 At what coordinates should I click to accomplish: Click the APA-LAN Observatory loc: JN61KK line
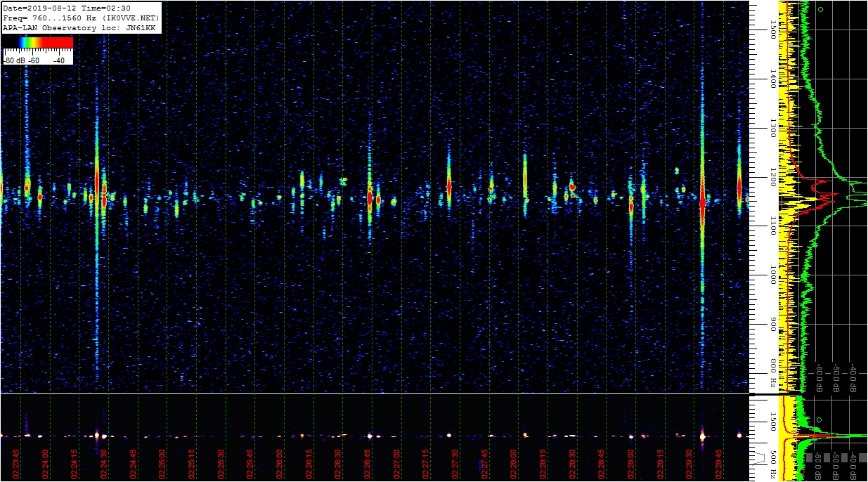click(79, 27)
